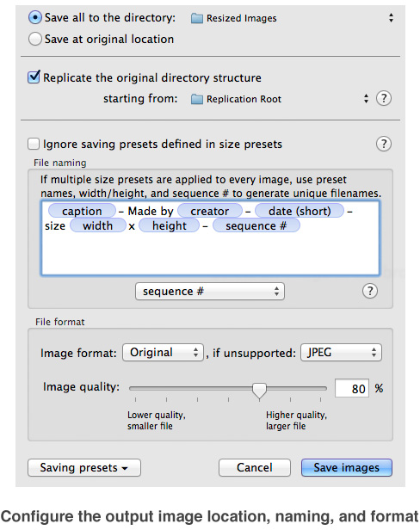Select the caption token in filename field
The width and height of the screenshot is (420, 530).
coord(82,211)
